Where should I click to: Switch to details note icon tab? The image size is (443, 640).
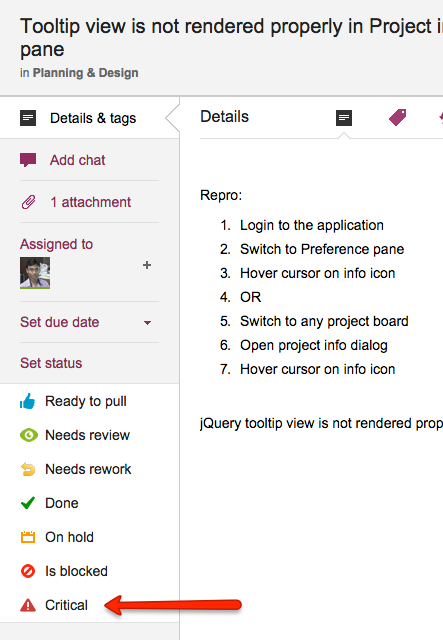pyautogui.click(x=344, y=118)
